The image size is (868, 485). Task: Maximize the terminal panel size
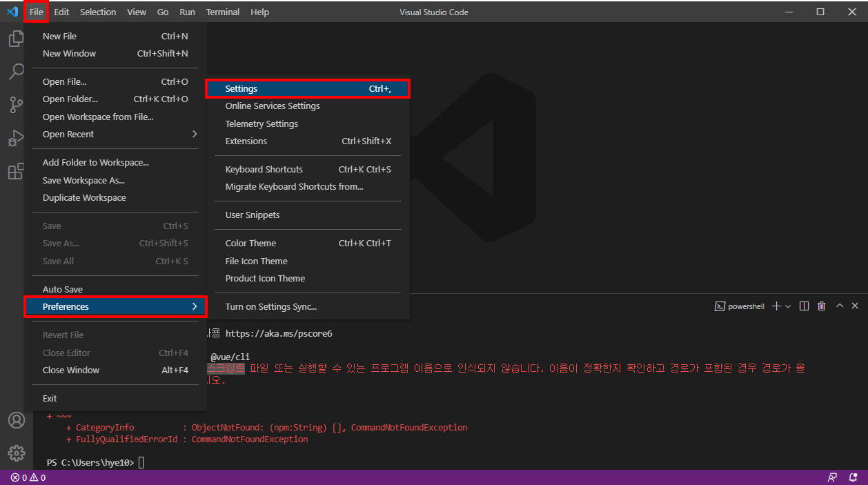point(840,306)
